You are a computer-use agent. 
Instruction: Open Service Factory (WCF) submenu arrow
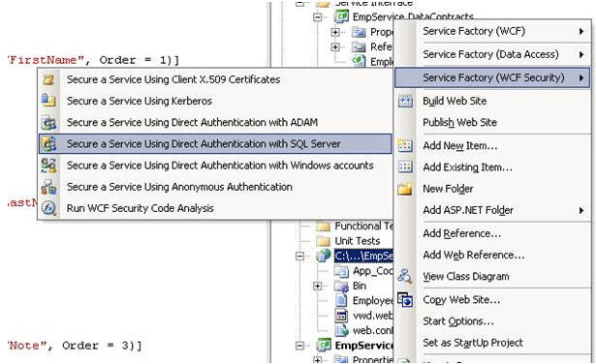581,31
